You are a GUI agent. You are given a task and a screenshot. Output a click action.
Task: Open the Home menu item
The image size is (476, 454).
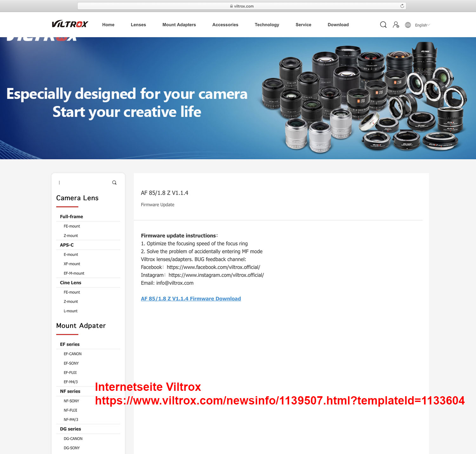[108, 25]
